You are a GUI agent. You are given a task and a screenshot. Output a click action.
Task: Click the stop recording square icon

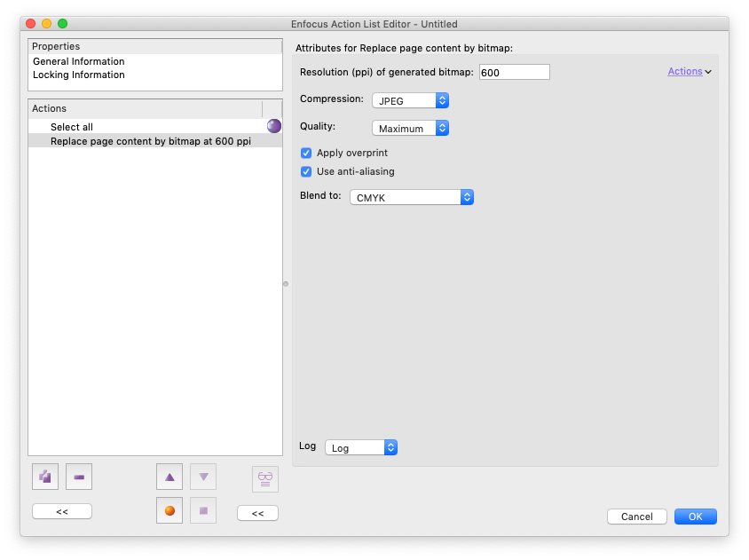coord(203,510)
